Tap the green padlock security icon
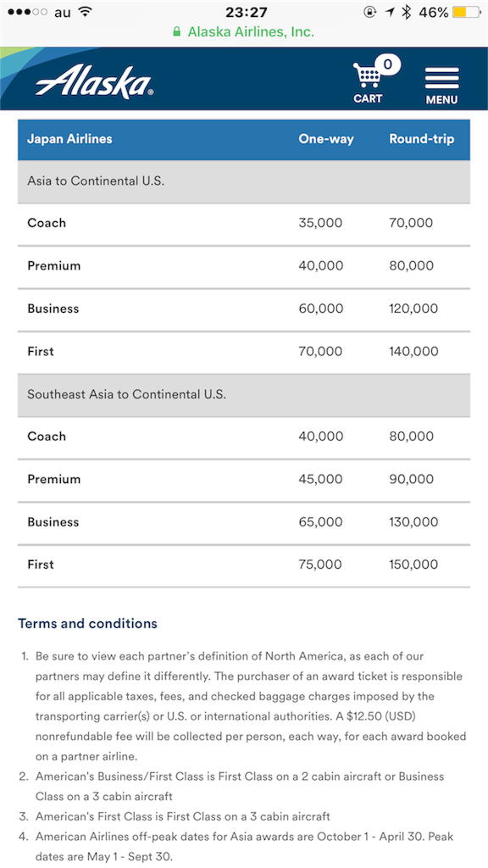The image size is (488, 868). [x=177, y=31]
